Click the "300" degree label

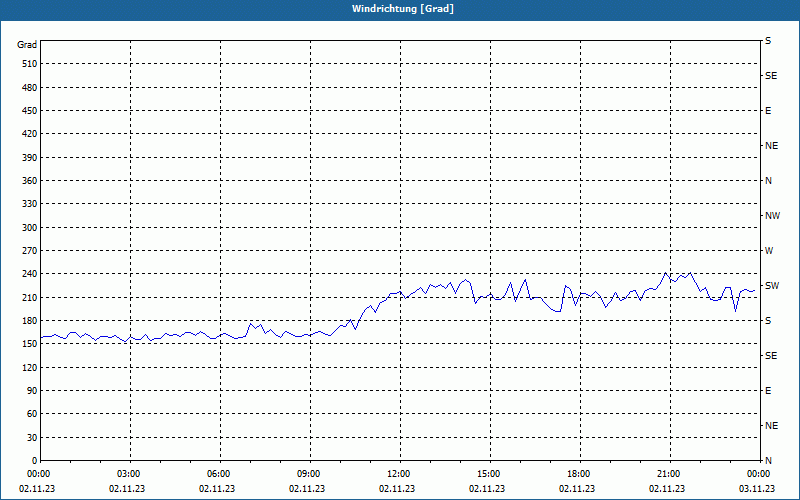click(x=30, y=228)
